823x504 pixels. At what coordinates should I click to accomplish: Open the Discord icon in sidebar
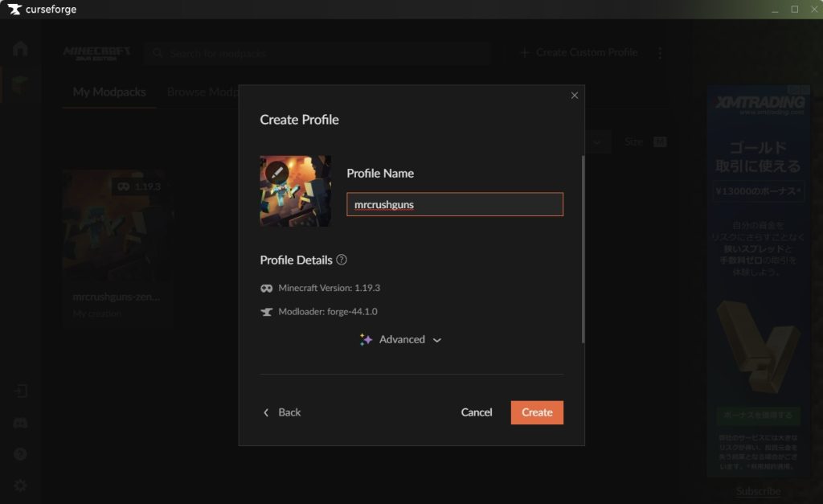[x=20, y=423]
